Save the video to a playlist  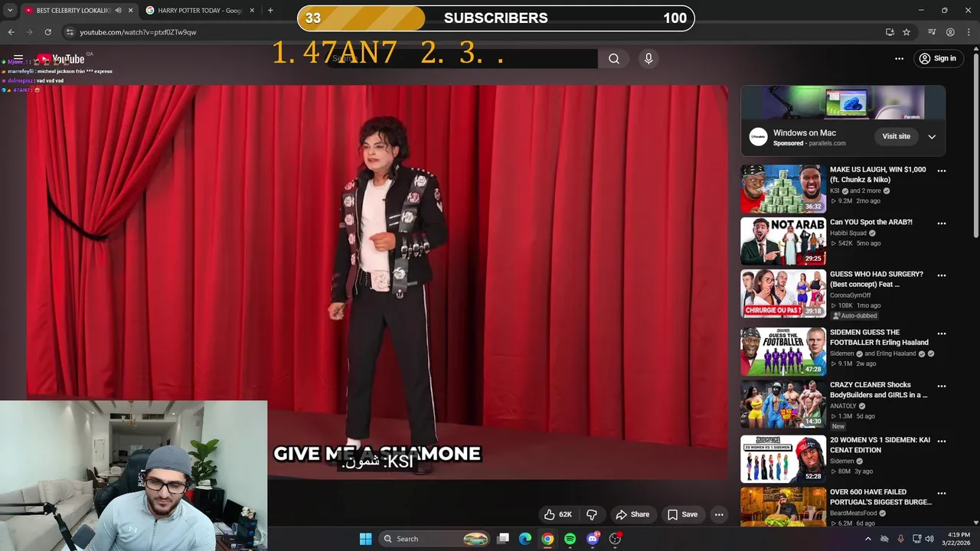(x=682, y=514)
